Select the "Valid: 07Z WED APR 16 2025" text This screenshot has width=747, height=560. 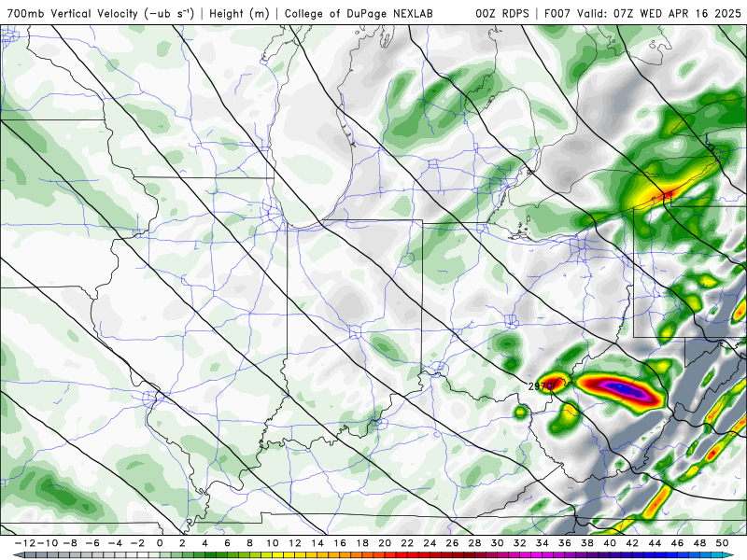point(659,14)
